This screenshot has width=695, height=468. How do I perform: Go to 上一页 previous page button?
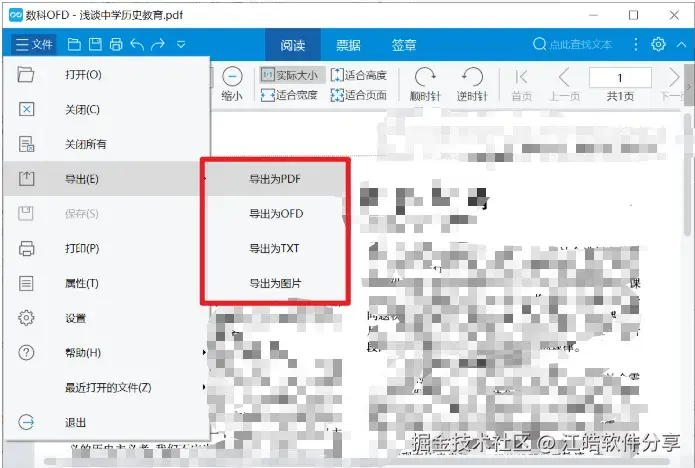[564, 85]
